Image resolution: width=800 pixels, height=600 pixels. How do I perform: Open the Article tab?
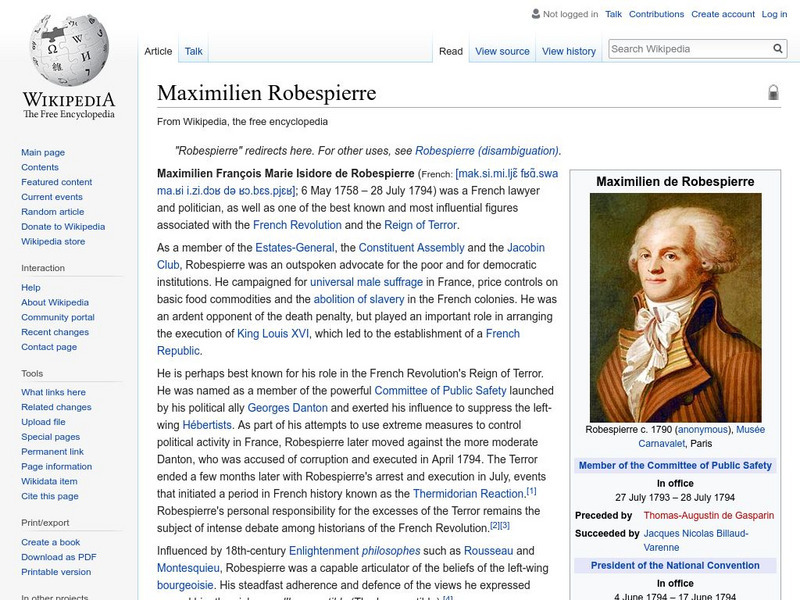click(x=158, y=51)
